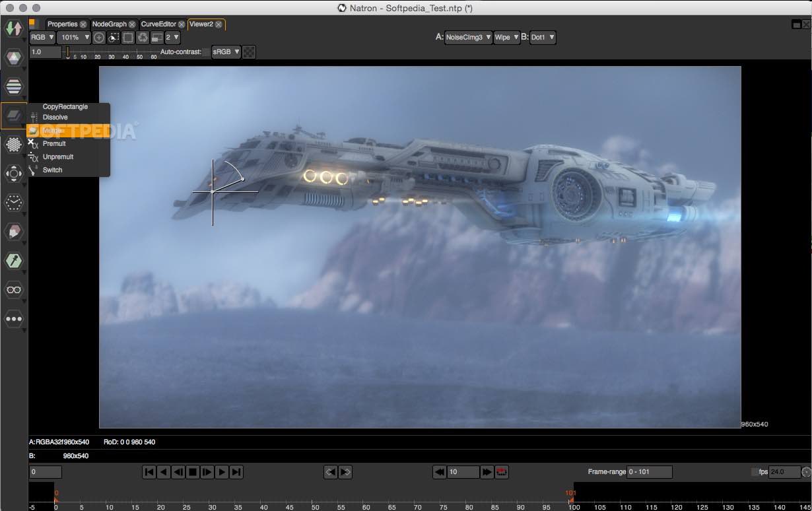
Task: Jump to the last frame
Action: point(236,471)
